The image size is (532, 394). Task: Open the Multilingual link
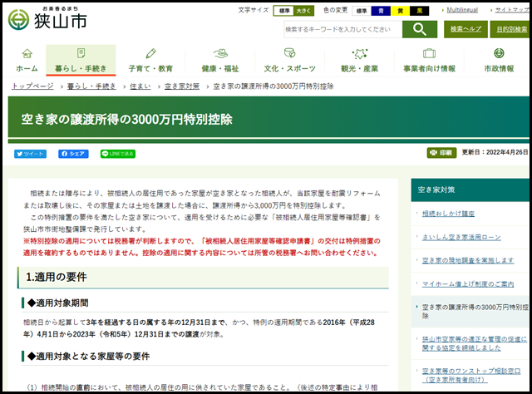[x=462, y=10]
